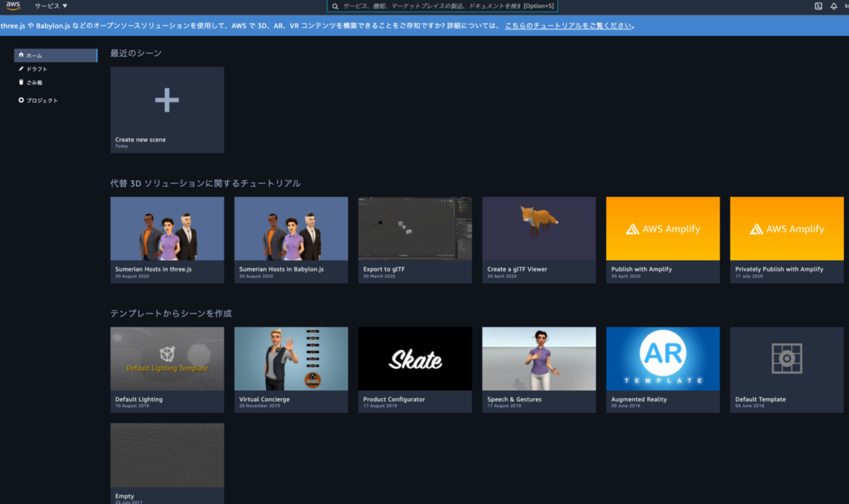Viewport: 849px width, 504px height.
Task: Choose the Skate Product Configurator template
Action: 415,359
